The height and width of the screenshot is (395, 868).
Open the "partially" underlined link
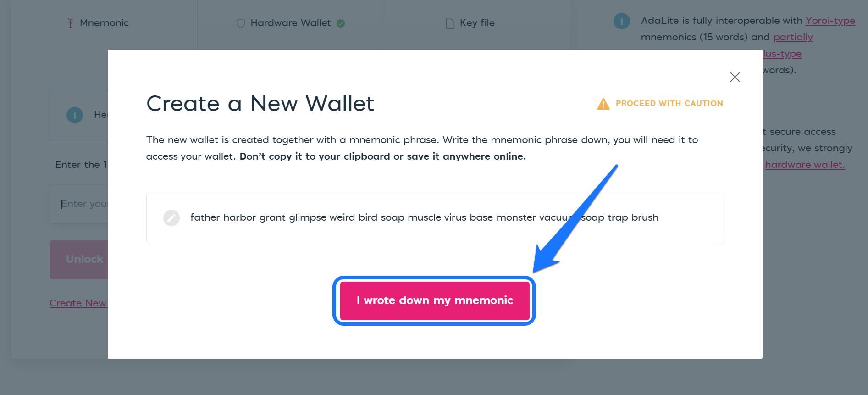point(793,37)
